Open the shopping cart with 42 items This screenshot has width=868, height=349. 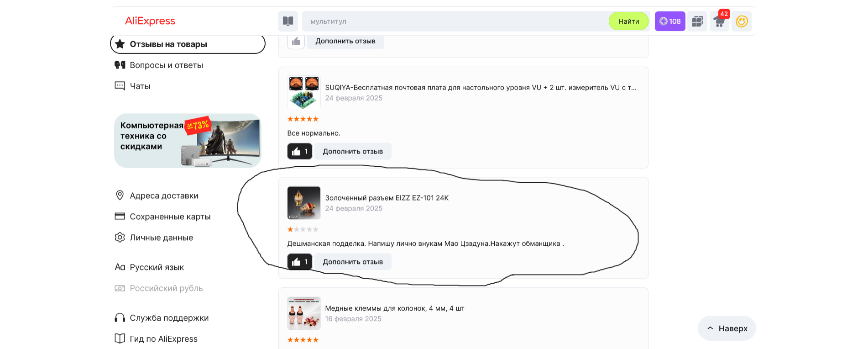pos(720,21)
